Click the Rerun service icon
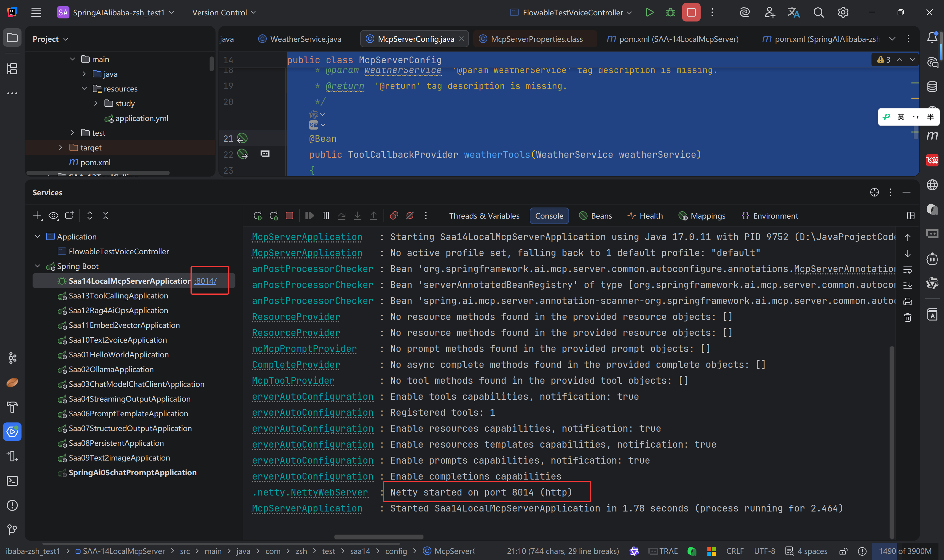944x560 pixels. tap(258, 216)
